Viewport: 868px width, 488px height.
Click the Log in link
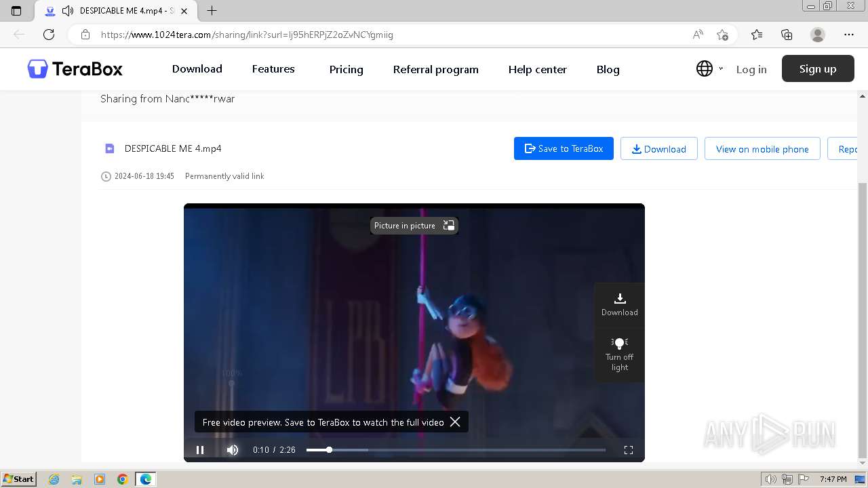(751, 69)
